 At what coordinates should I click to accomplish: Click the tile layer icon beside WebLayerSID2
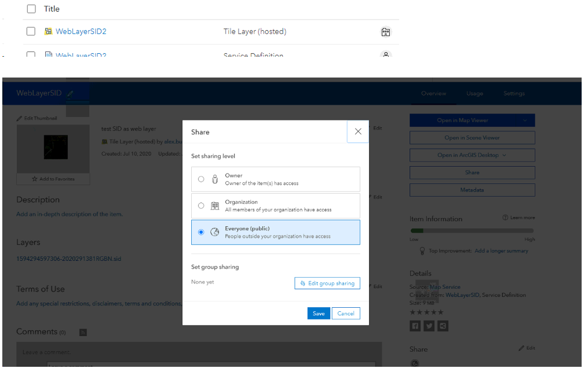(x=48, y=31)
